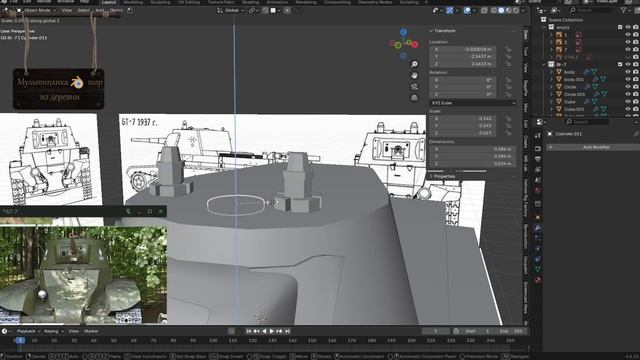Image resolution: width=640 pixels, height=360 pixels.
Task: Hide the empty collection in viewport
Action: pos(628,27)
